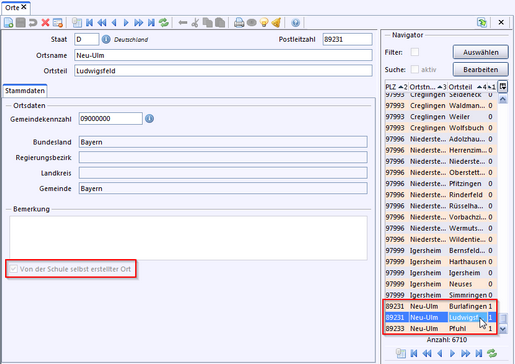Select the Orte tab
This screenshot has width=515, height=364.
coord(16,7)
